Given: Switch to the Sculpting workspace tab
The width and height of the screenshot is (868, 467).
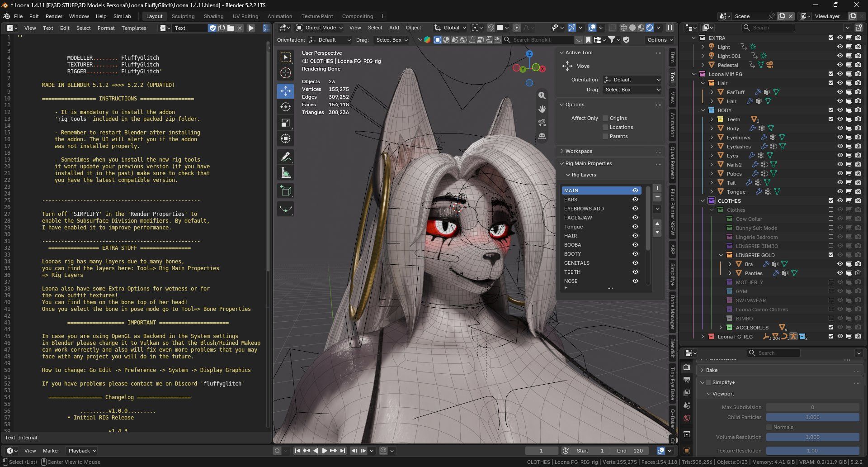Looking at the screenshot, I should point(183,16).
